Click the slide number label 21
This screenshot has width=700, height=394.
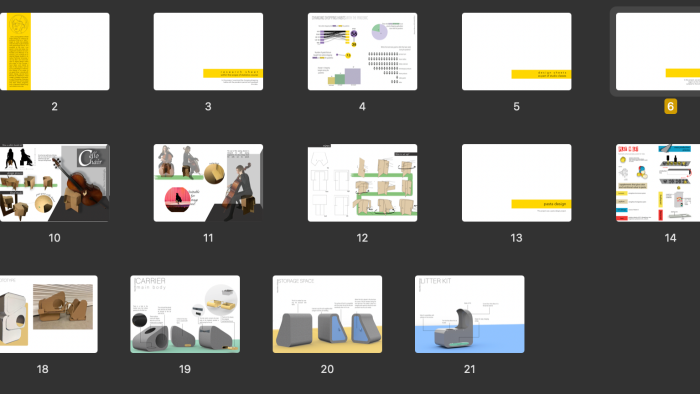click(x=470, y=369)
